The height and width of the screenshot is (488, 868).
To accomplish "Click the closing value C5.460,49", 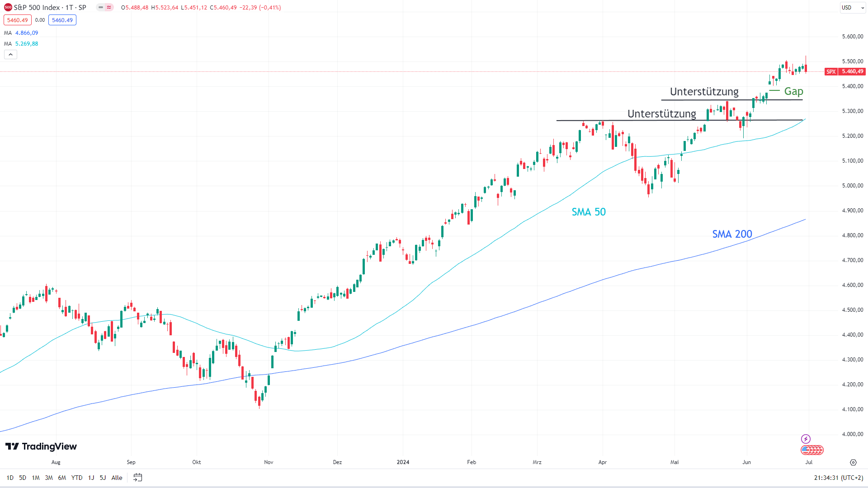I will pyautogui.click(x=223, y=8).
